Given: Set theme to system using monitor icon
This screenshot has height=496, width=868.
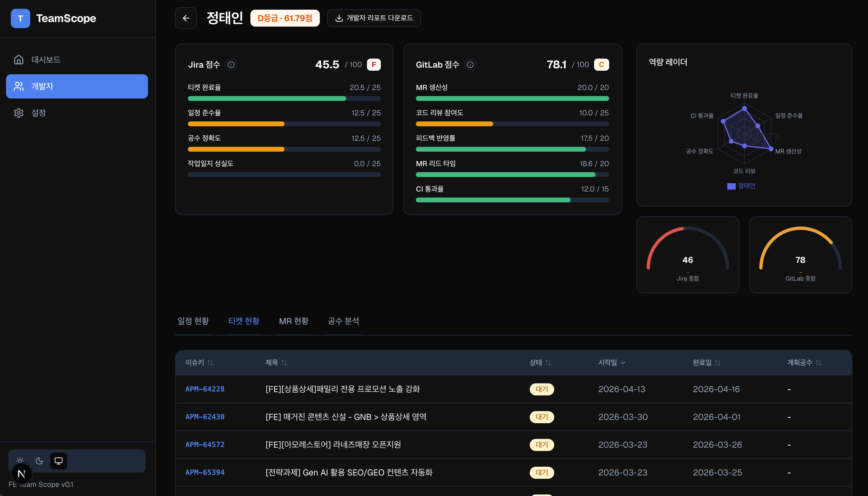Looking at the screenshot, I should point(58,460).
